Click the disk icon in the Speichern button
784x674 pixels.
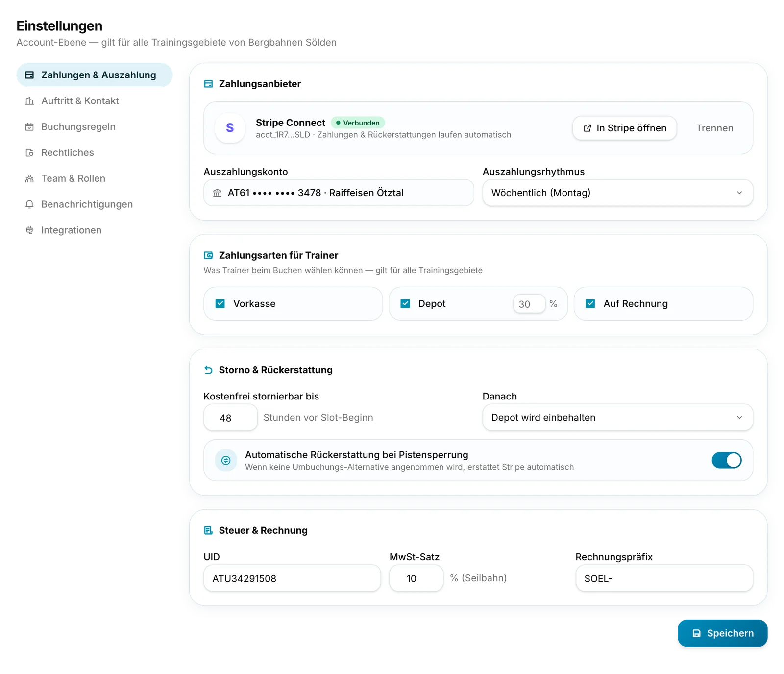696,633
